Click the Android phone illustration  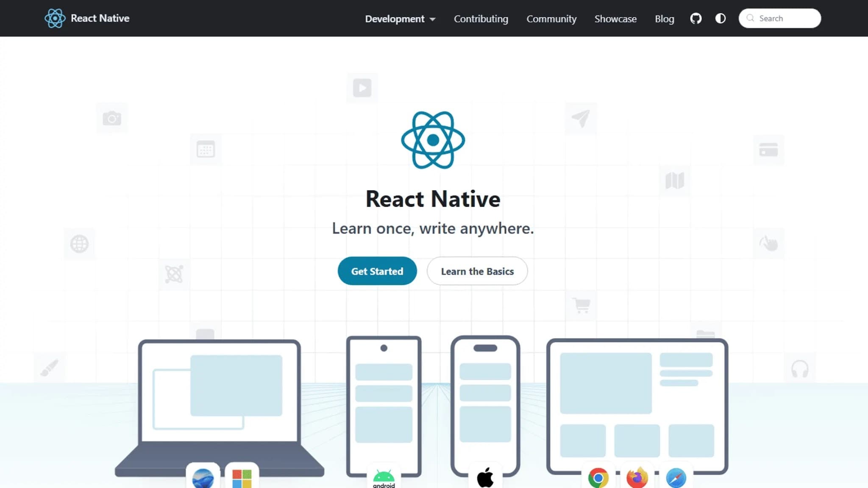(x=384, y=406)
